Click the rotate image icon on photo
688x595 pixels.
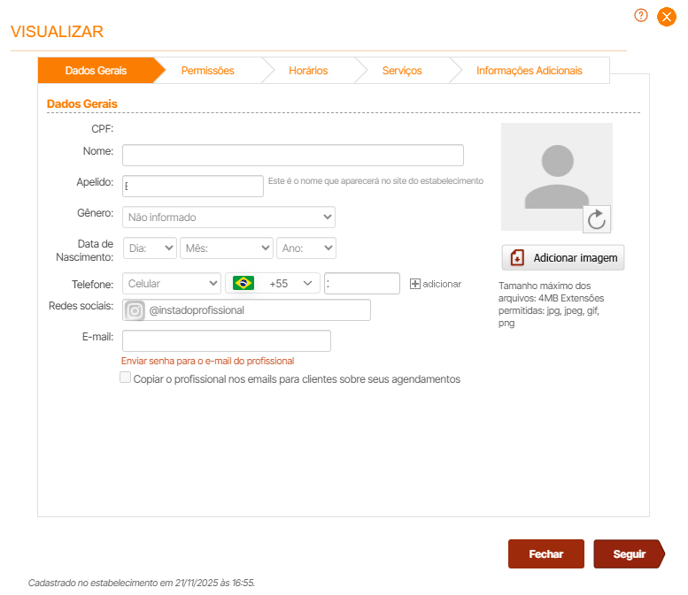pos(596,219)
